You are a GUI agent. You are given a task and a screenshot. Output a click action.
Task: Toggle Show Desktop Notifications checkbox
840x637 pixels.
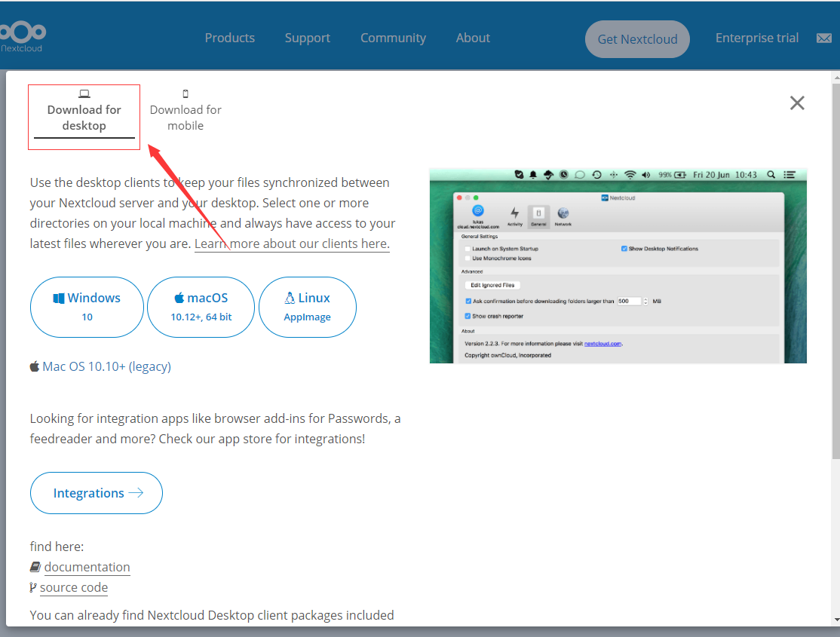click(x=624, y=249)
